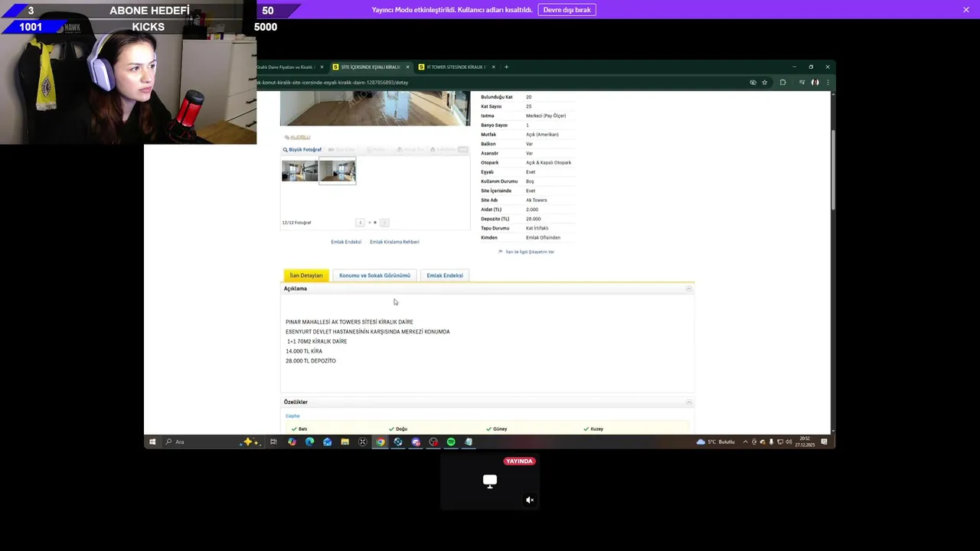Click 'Merkezi (Pay Ölçer)' heating value
980x551 pixels.
pos(546,116)
